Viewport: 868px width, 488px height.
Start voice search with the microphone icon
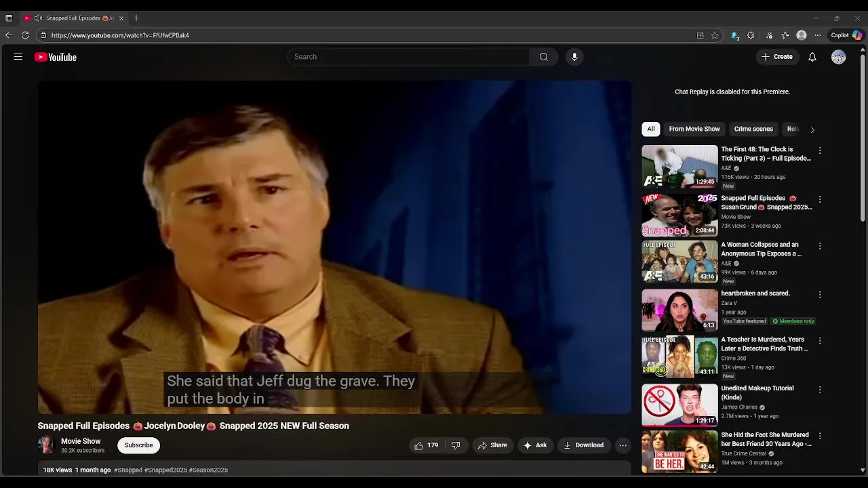(x=574, y=57)
